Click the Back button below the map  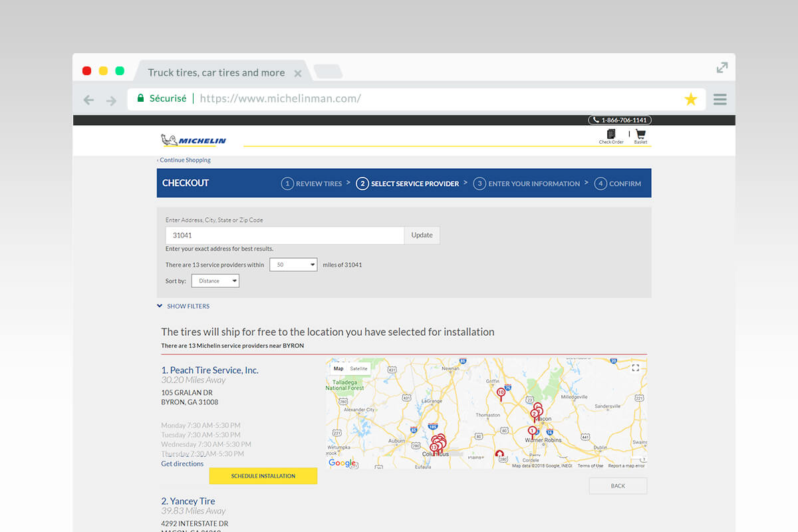pyautogui.click(x=618, y=486)
